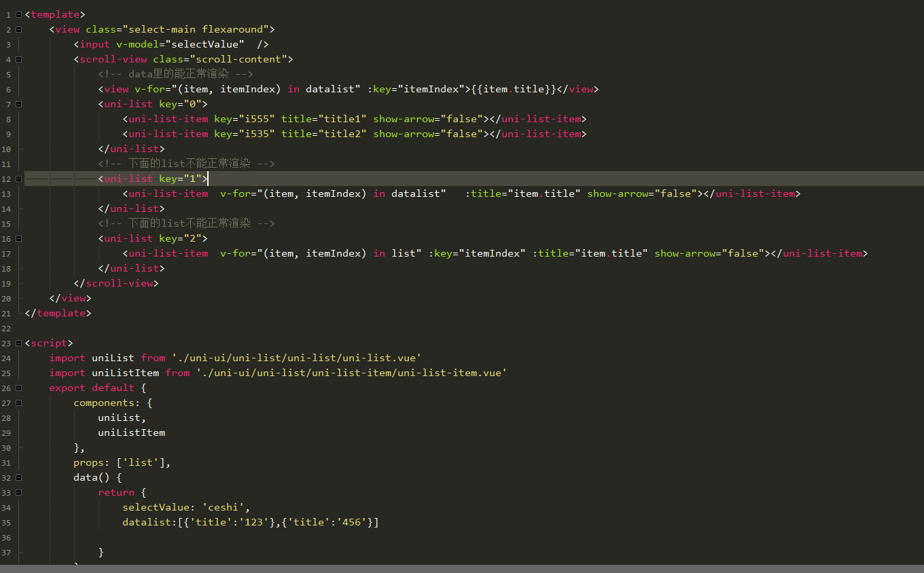Fold the components object block

(18, 403)
